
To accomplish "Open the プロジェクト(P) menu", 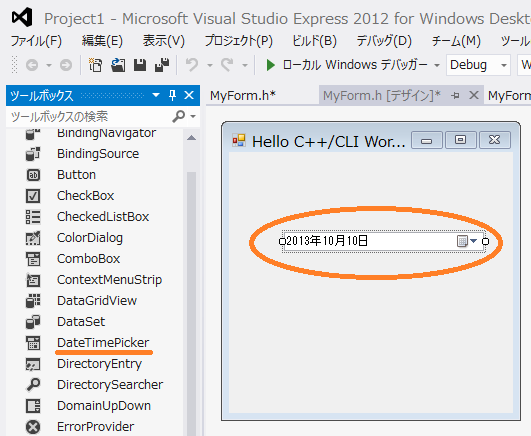I will (239, 41).
